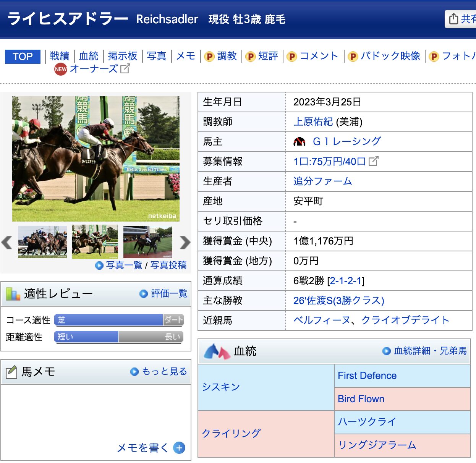Open ハーツクライ pedigree link
This screenshot has height=463, width=476.
pos(367,422)
